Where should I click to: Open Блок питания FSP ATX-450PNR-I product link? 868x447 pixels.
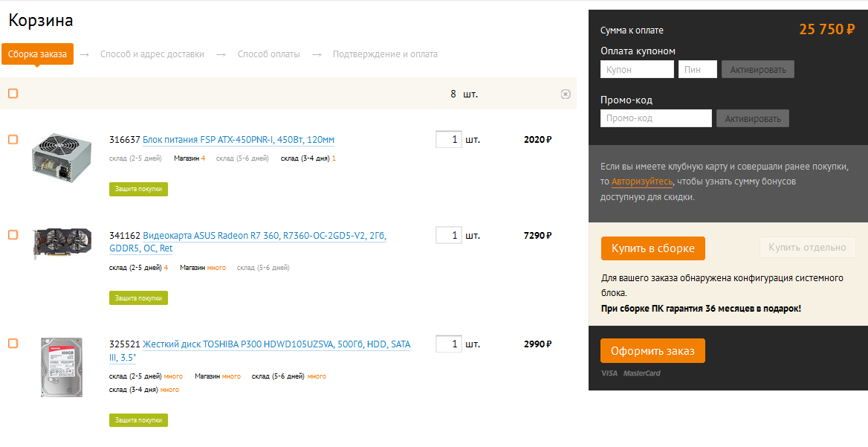(x=239, y=140)
